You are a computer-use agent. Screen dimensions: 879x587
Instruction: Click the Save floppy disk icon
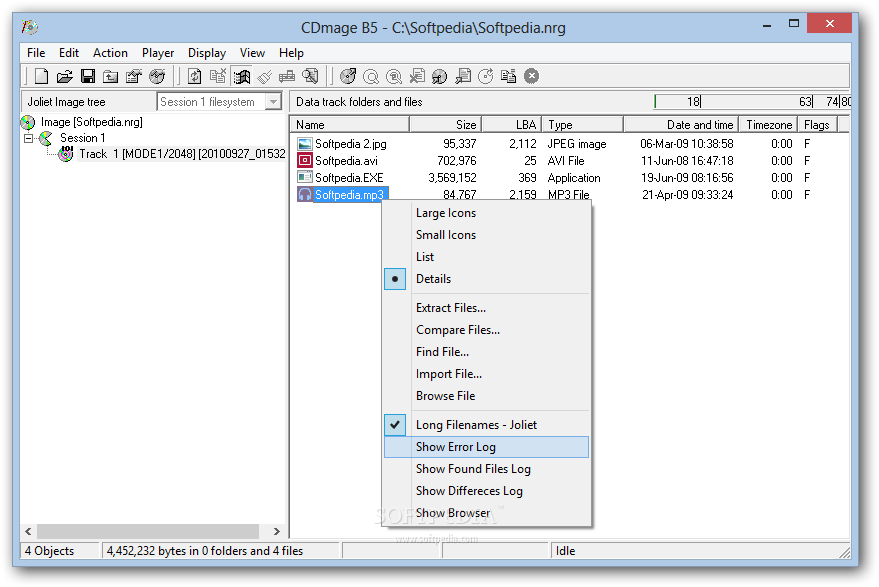pos(88,76)
